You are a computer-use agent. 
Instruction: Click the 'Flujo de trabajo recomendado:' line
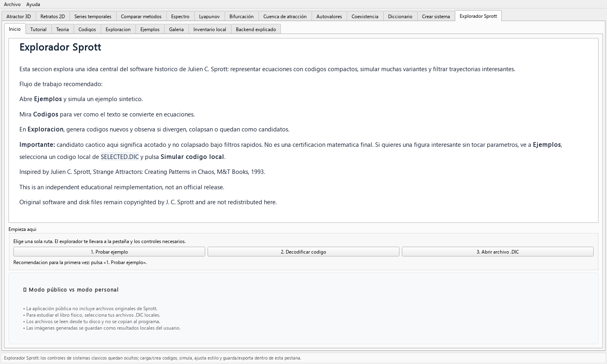point(61,84)
